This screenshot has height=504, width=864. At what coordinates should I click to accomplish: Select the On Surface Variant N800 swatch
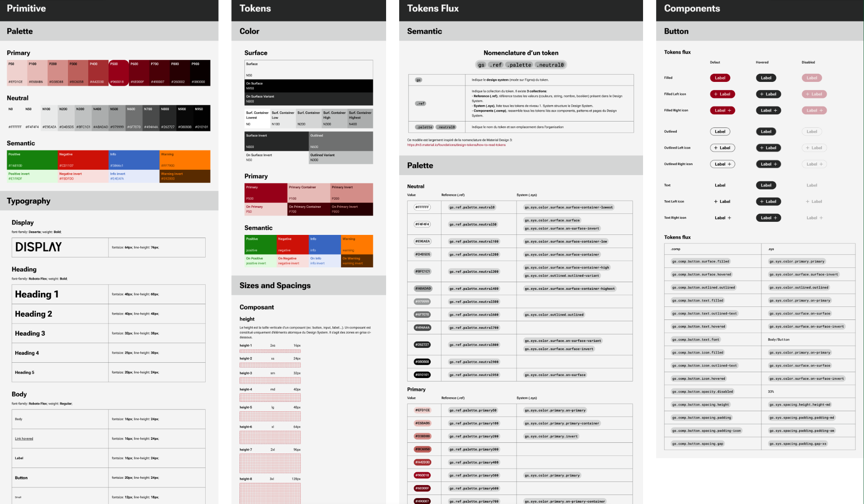click(309, 99)
